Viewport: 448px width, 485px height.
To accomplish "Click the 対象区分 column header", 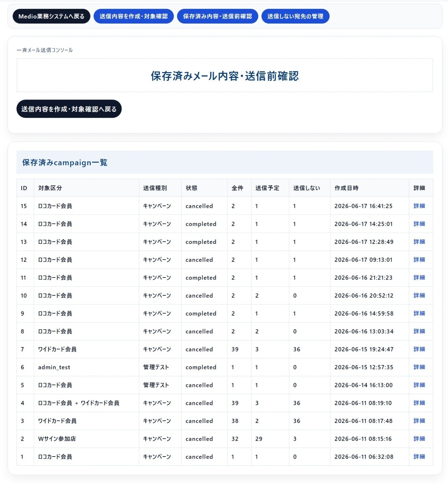I will coord(86,188).
